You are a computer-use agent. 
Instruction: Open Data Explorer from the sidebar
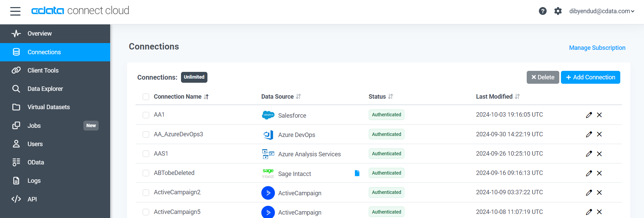(45, 89)
